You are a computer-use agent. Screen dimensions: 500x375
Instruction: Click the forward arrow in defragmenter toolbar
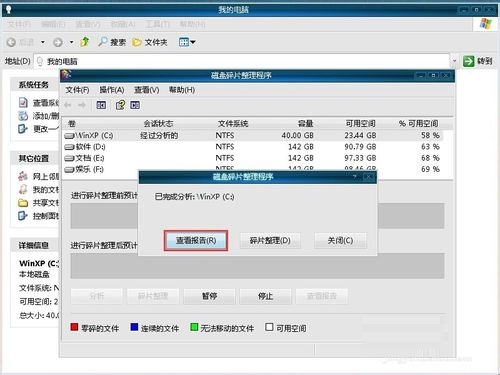[x=82, y=105]
